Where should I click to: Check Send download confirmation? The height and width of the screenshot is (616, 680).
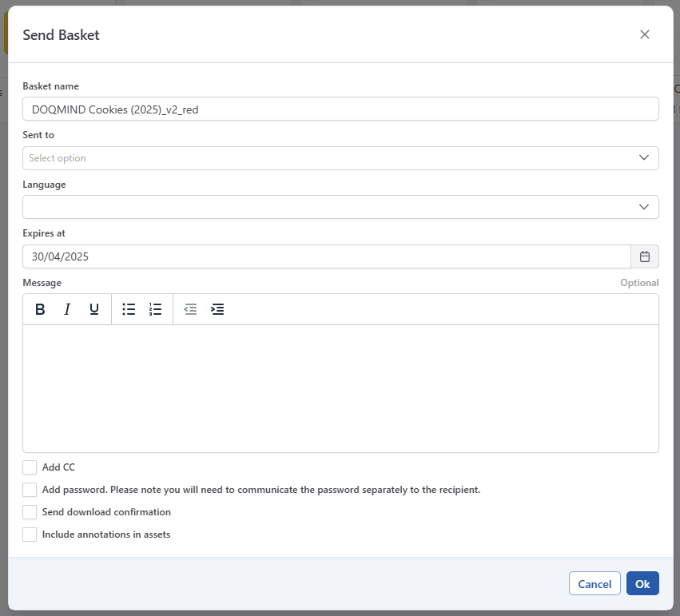[30, 512]
